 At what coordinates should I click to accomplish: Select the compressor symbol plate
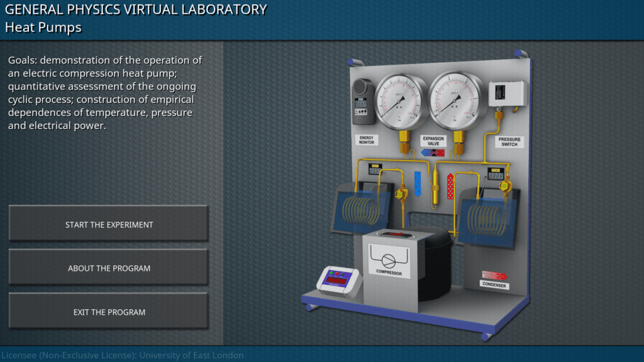[389, 260]
